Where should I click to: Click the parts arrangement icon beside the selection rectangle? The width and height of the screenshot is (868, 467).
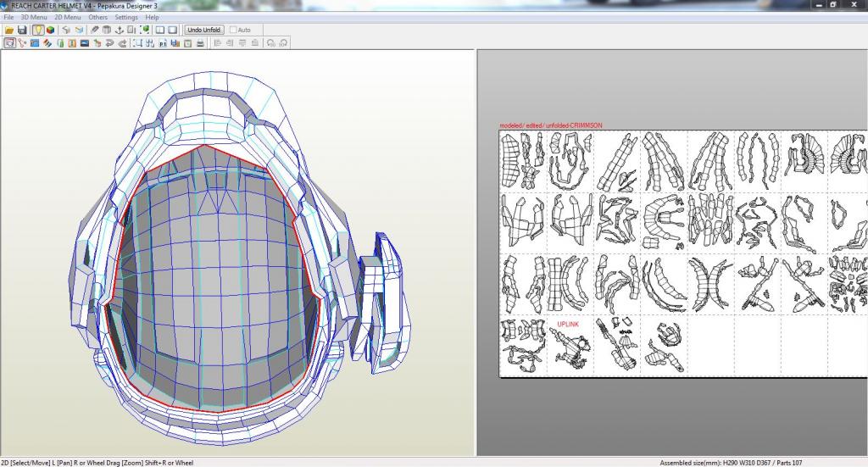pyautogui.click(x=150, y=43)
